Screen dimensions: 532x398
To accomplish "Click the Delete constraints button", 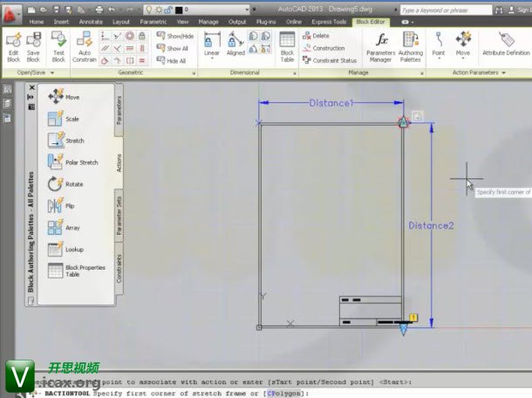I will pos(317,36).
